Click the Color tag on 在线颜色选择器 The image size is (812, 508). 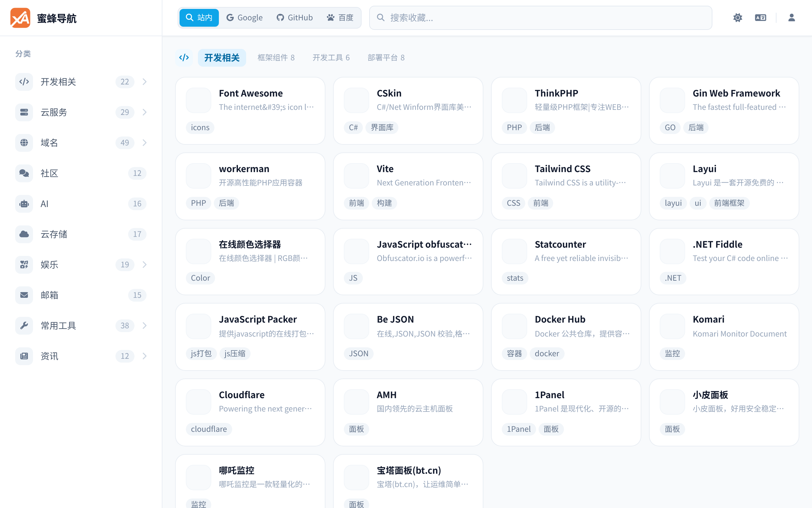click(200, 278)
